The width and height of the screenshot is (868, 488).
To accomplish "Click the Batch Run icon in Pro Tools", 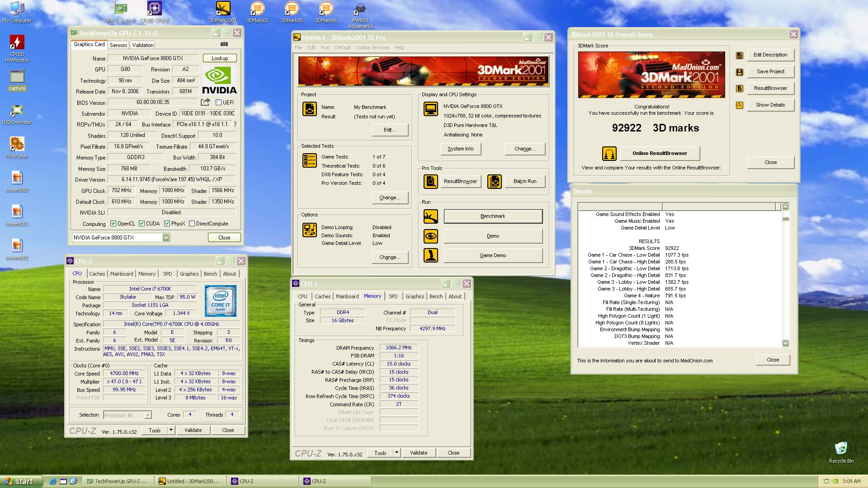I will point(494,182).
